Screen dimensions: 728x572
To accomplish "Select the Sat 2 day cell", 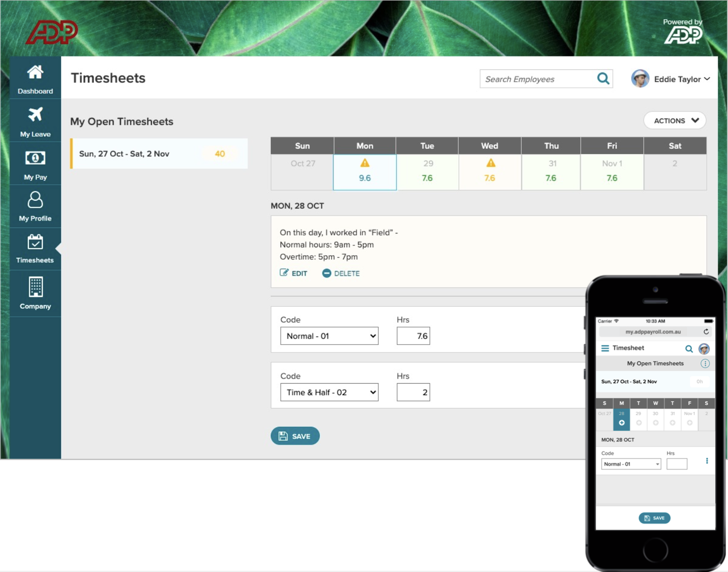I will pyautogui.click(x=675, y=172).
